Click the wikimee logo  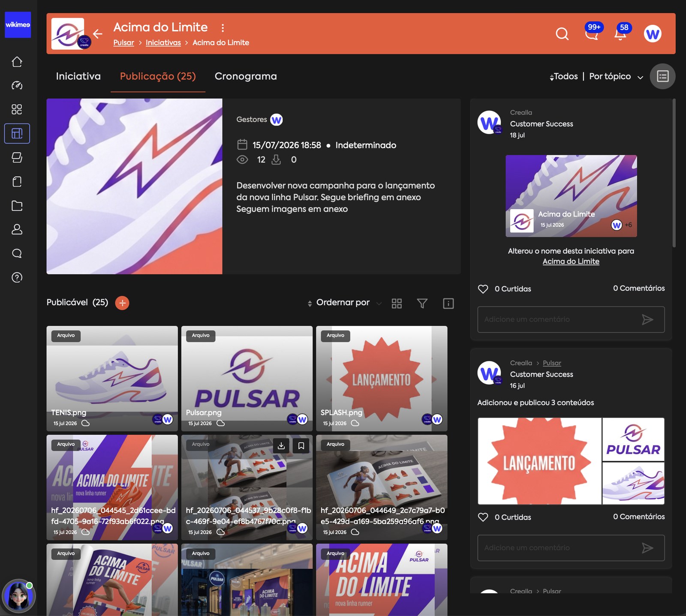(18, 24)
